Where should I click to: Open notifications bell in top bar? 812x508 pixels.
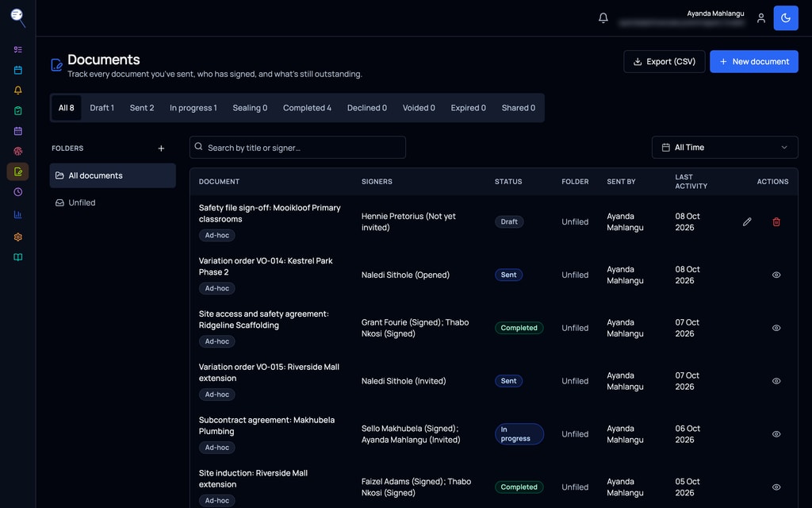tap(603, 18)
